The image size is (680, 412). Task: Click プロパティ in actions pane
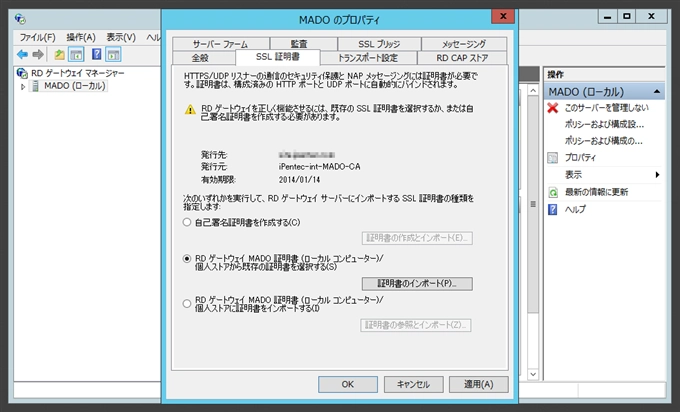coord(580,158)
